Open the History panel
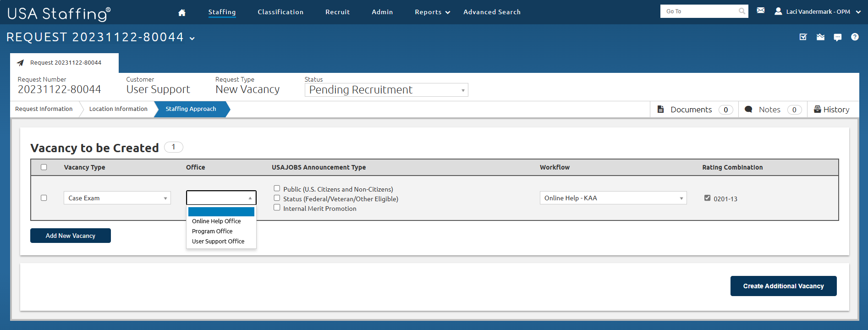The width and height of the screenshot is (868, 330). (x=832, y=110)
